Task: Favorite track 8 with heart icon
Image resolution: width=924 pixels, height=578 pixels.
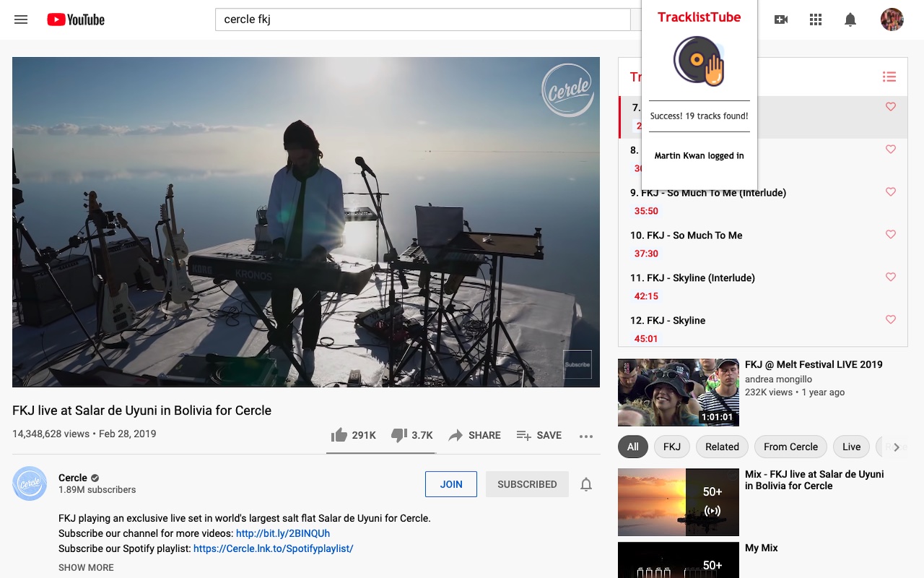Action: click(891, 150)
